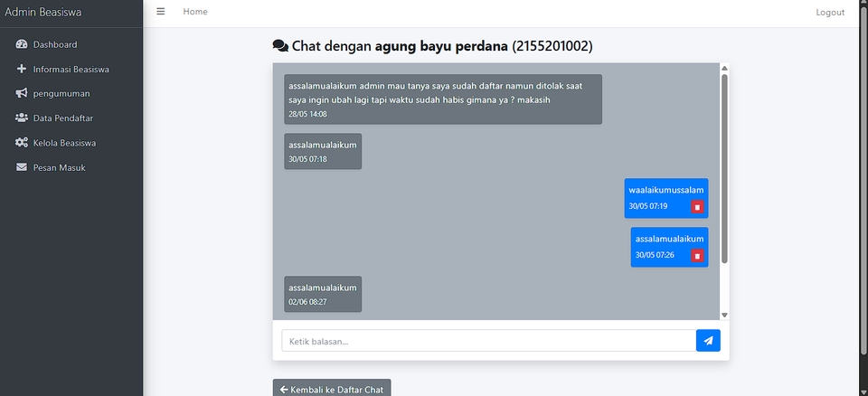Toggle the sidebar hamburger menu icon
868x396 pixels.
[x=161, y=12]
